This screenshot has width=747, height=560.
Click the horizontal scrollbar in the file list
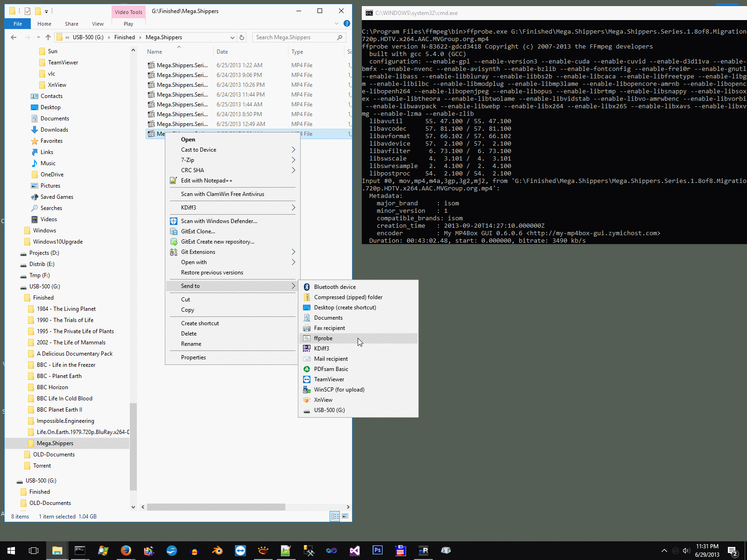pos(216,507)
